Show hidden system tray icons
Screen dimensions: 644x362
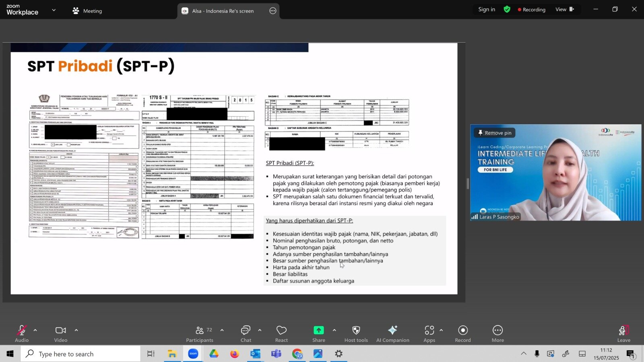pyautogui.click(x=524, y=354)
